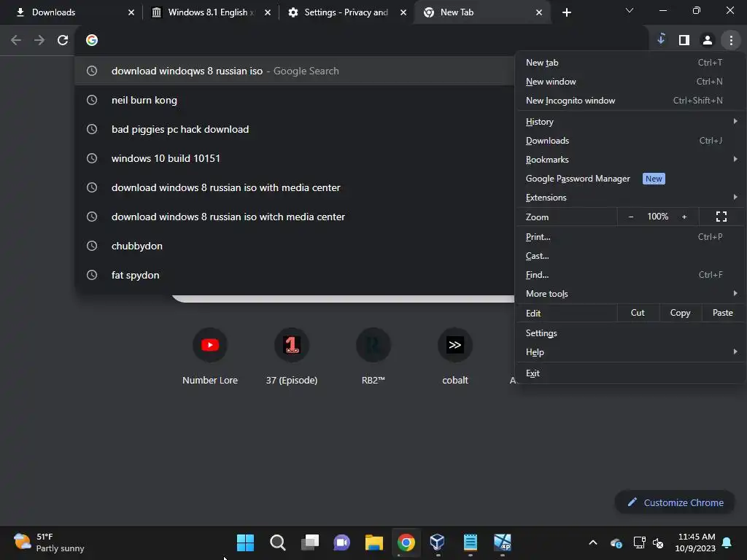
Task: Open the weather widget showing 51°F
Action: click(49, 542)
